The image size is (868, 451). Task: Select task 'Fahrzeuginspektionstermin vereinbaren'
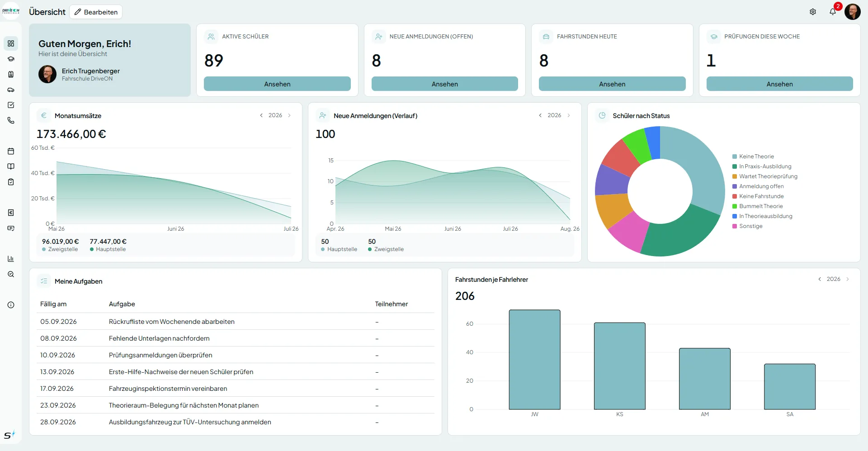(x=235, y=389)
